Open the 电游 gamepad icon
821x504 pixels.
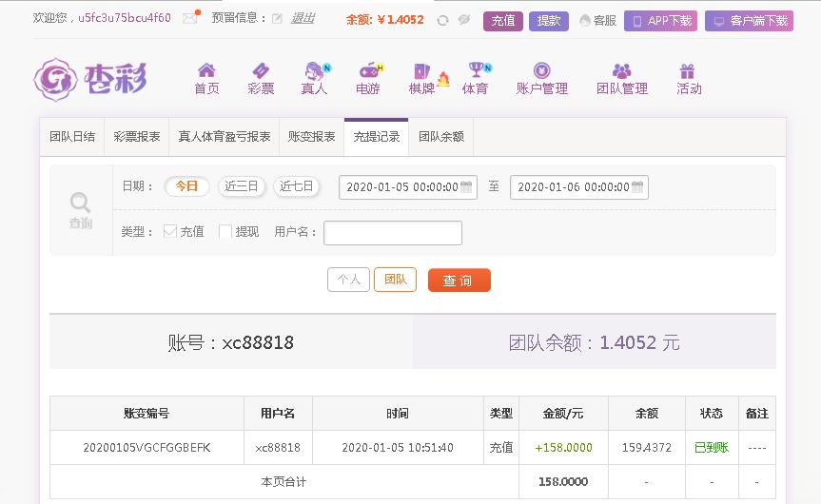click(369, 70)
